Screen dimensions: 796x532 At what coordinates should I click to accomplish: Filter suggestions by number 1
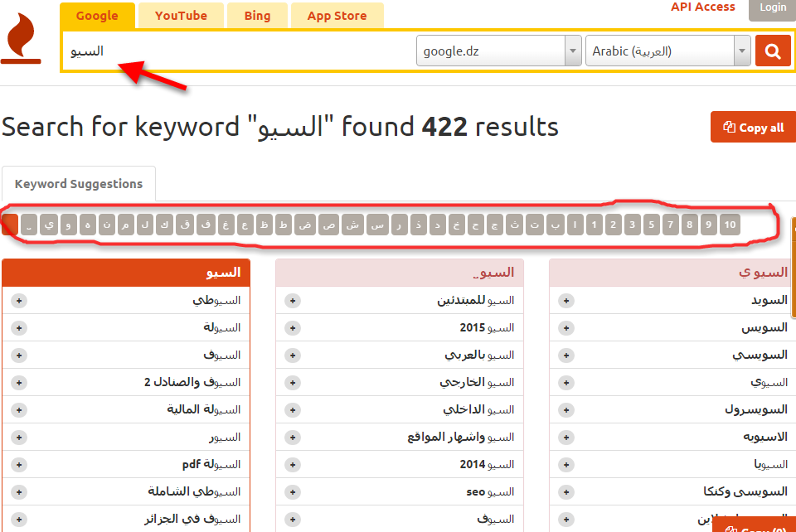(594, 225)
